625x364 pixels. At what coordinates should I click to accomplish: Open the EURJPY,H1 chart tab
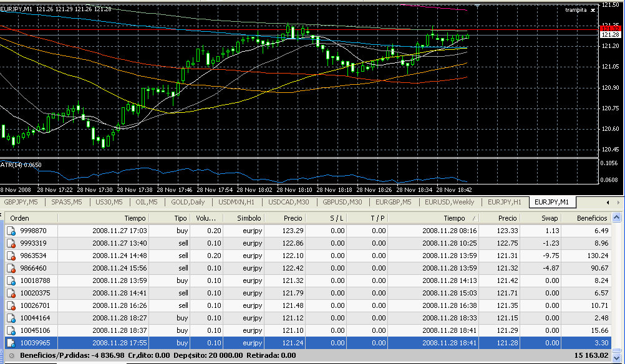504,202
